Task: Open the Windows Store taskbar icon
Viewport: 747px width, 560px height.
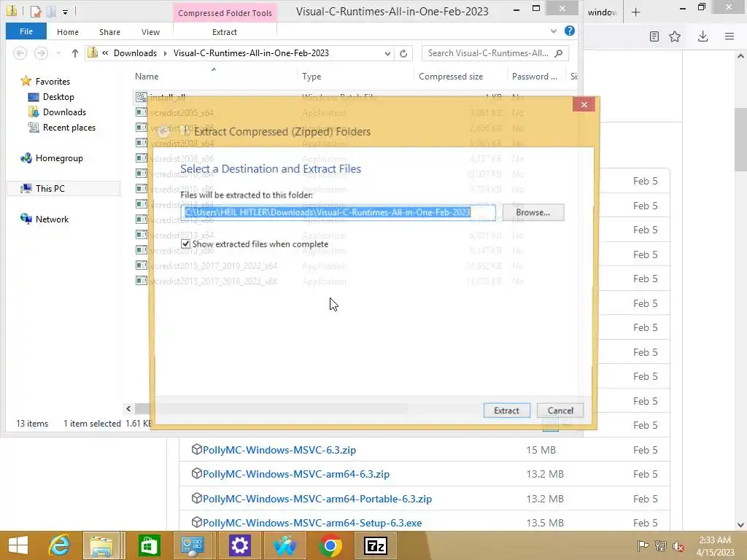Action: point(149,545)
